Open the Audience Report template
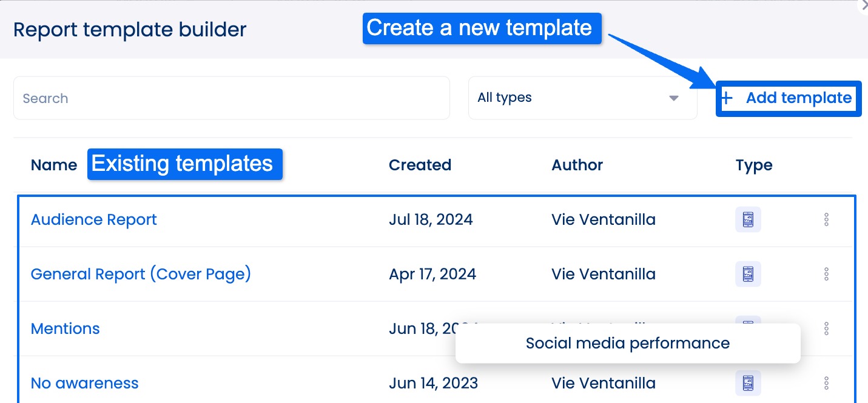 93,219
